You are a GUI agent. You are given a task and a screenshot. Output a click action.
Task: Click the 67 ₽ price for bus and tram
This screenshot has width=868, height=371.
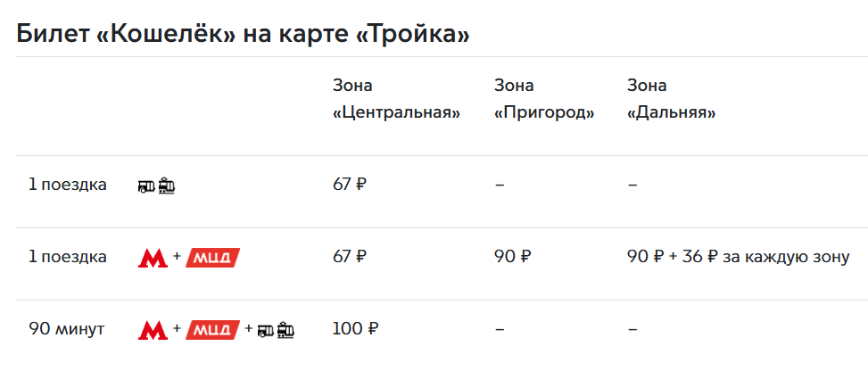tap(350, 185)
